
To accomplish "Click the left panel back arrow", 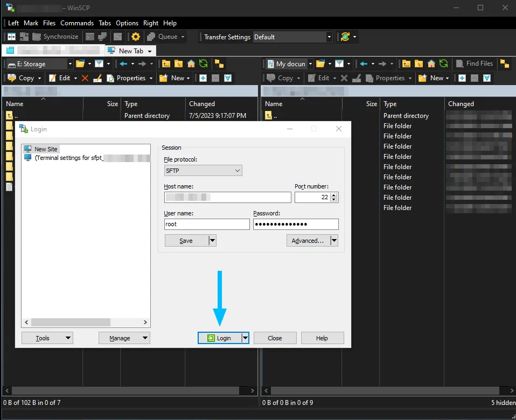I will coord(123,64).
